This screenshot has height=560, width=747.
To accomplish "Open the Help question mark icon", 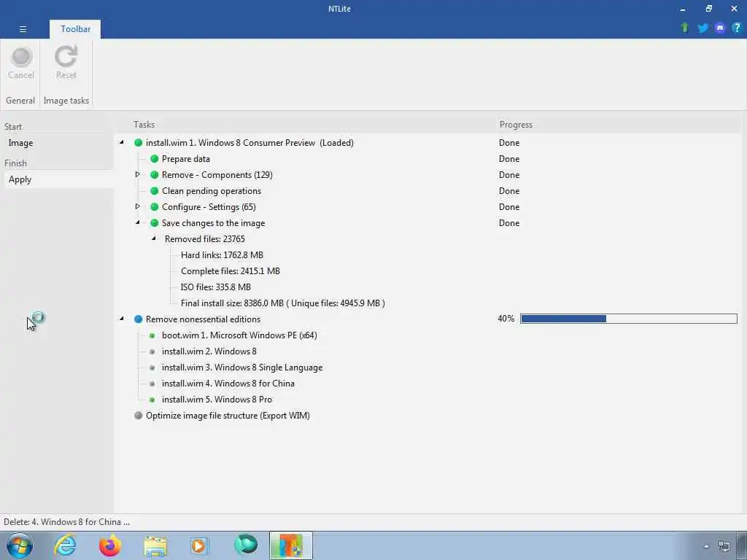I will [737, 28].
